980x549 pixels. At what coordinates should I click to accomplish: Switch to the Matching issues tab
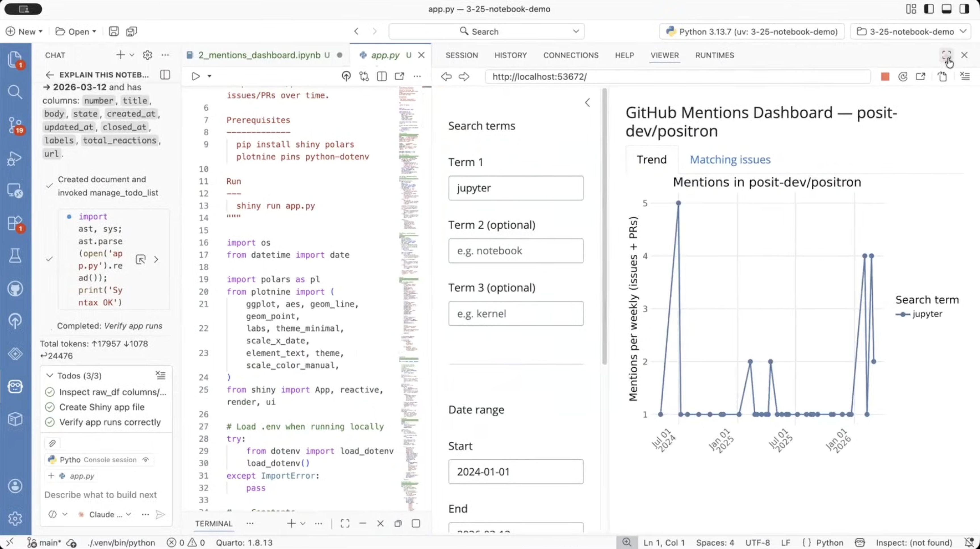(x=730, y=160)
